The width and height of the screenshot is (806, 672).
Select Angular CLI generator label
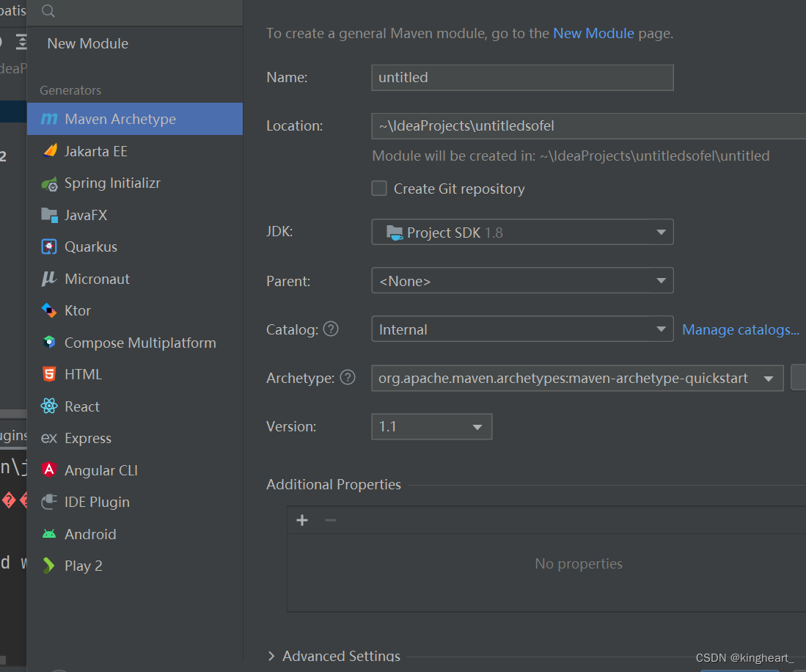click(x=100, y=470)
